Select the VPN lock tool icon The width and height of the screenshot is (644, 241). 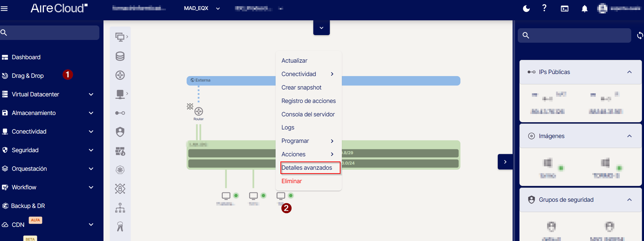tap(120, 189)
